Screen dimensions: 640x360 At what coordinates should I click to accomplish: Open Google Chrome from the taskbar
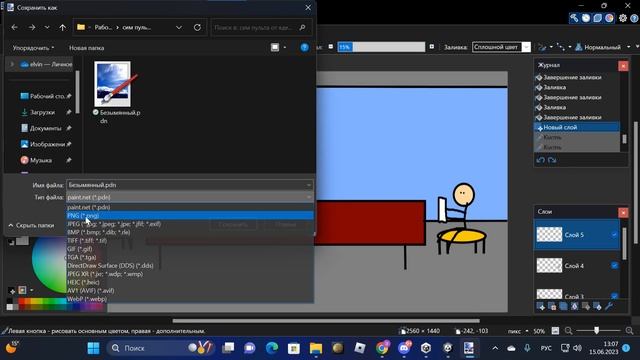(382, 348)
